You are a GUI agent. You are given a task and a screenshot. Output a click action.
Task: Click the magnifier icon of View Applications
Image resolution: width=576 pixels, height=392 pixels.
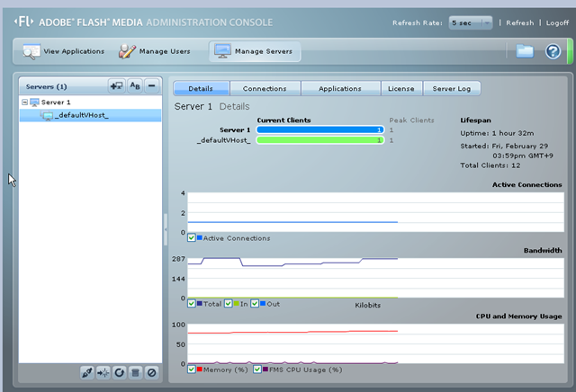coord(31,51)
